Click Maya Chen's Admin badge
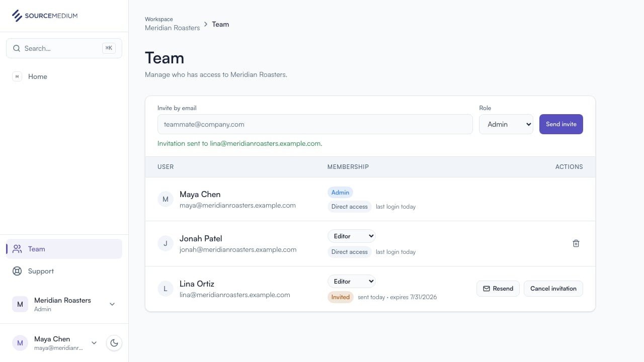The width and height of the screenshot is (644, 362). [x=340, y=193]
